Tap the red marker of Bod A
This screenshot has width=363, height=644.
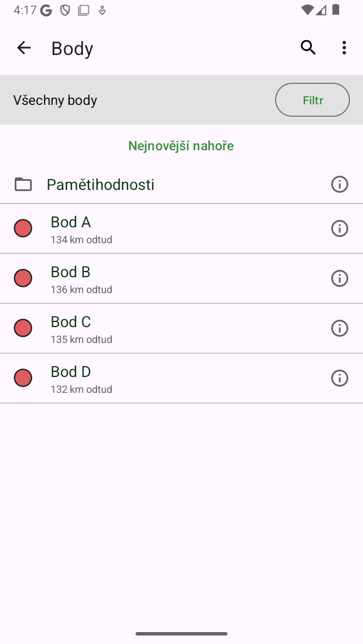(x=23, y=228)
